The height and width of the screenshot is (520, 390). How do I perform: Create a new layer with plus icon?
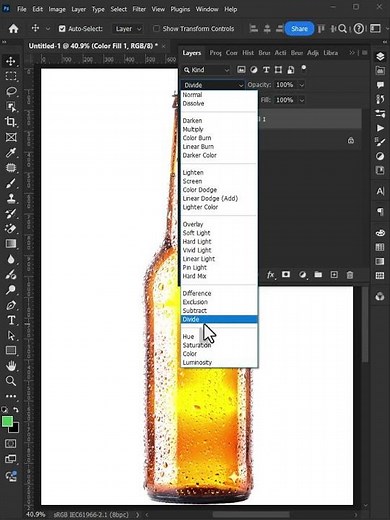tap(334, 274)
